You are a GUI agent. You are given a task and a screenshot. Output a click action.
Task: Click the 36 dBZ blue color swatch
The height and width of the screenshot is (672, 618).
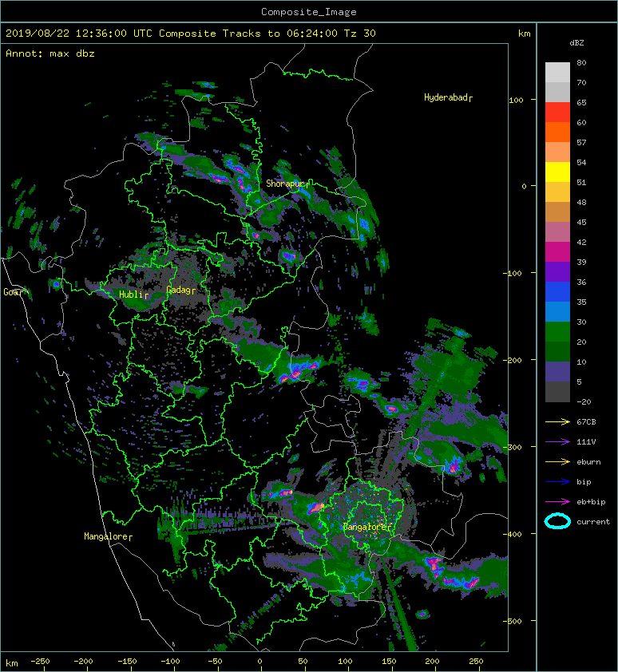(x=557, y=292)
